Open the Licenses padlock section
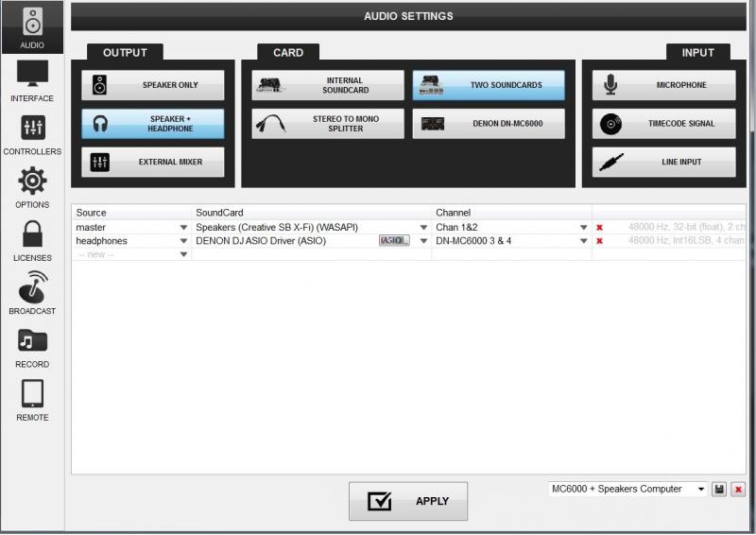This screenshot has height=535, width=756. coord(32,240)
